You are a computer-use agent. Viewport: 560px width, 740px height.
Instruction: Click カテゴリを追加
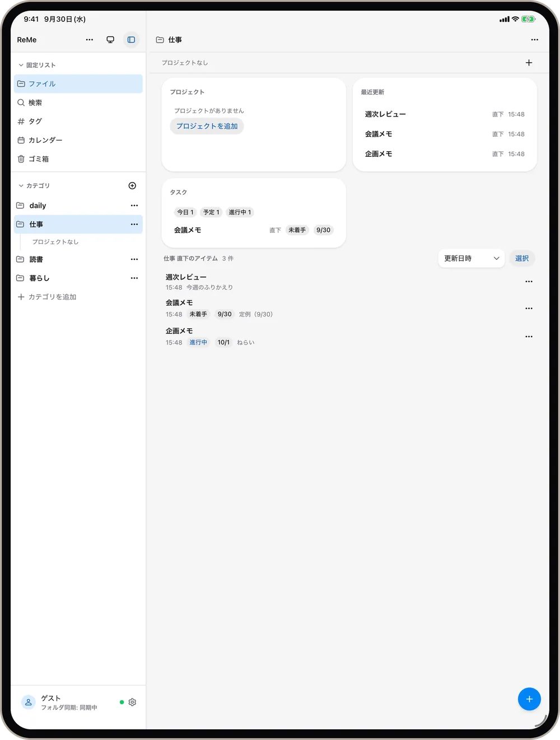pos(47,297)
